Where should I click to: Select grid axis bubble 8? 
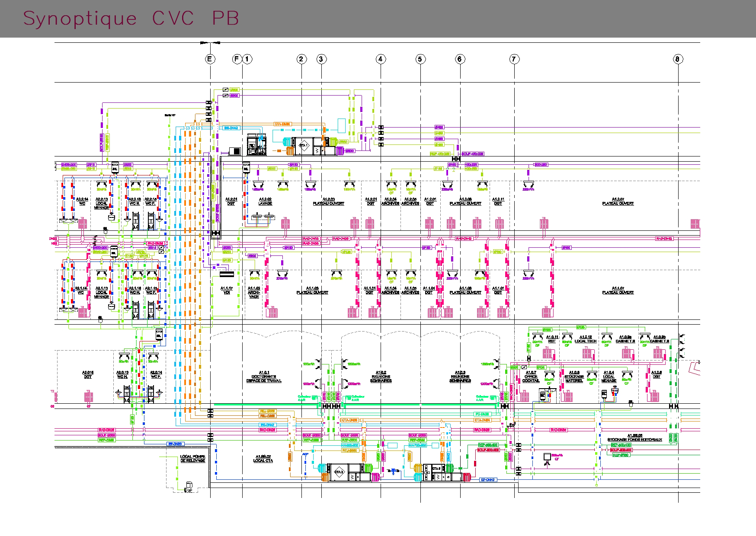coord(678,59)
